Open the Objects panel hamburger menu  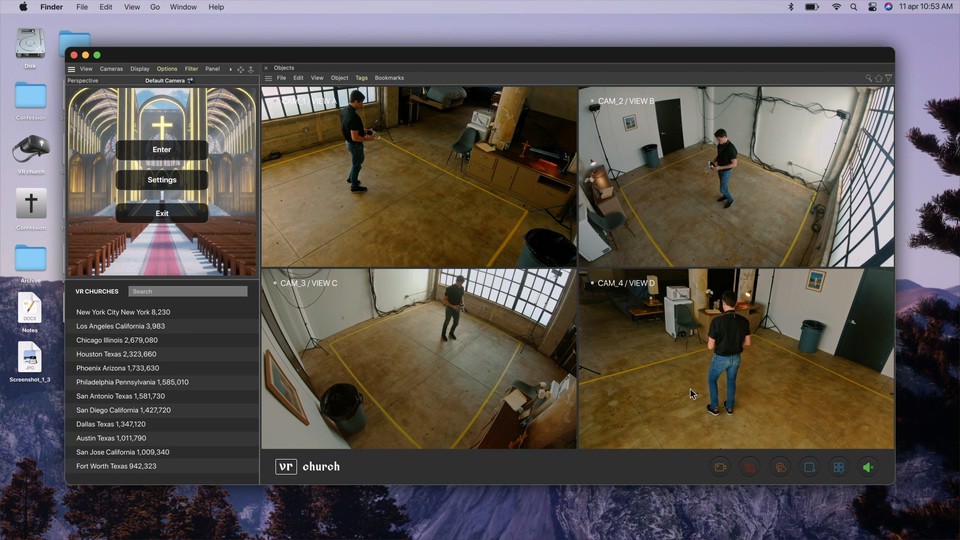coord(268,78)
